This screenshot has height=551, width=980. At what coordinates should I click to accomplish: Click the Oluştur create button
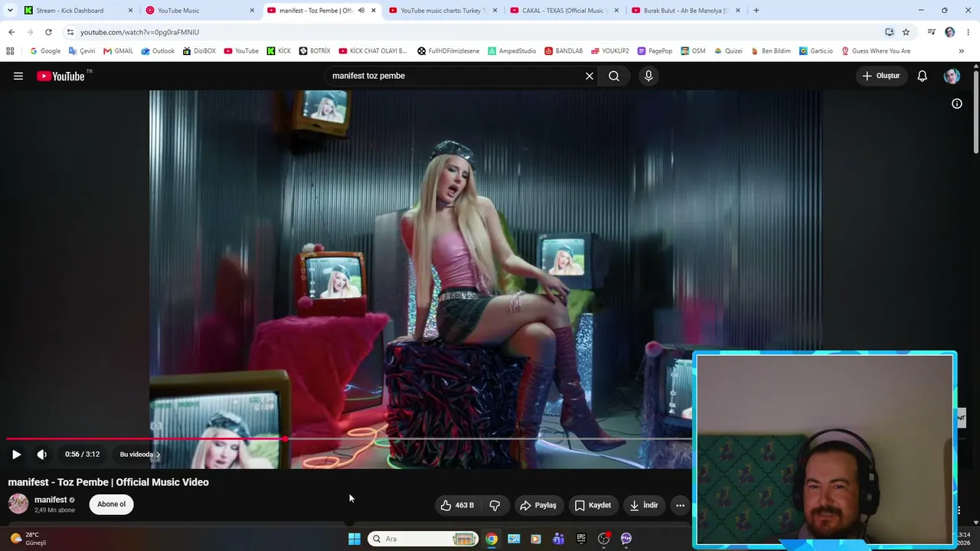point(881,76)
